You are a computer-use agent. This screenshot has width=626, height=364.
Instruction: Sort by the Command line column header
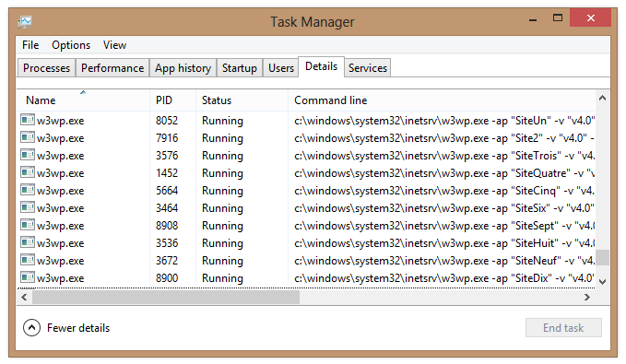click(442, 100)
